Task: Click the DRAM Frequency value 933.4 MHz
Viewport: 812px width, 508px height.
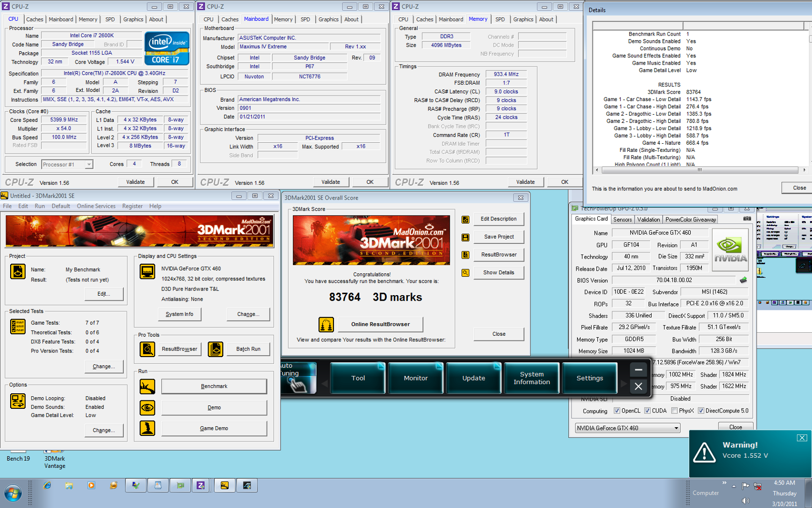Action: (506, 74)
